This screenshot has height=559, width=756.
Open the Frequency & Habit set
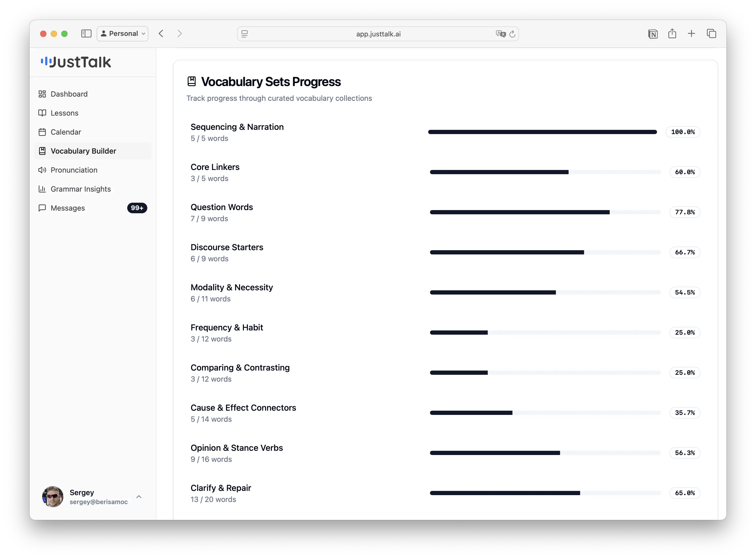(227, 327)
